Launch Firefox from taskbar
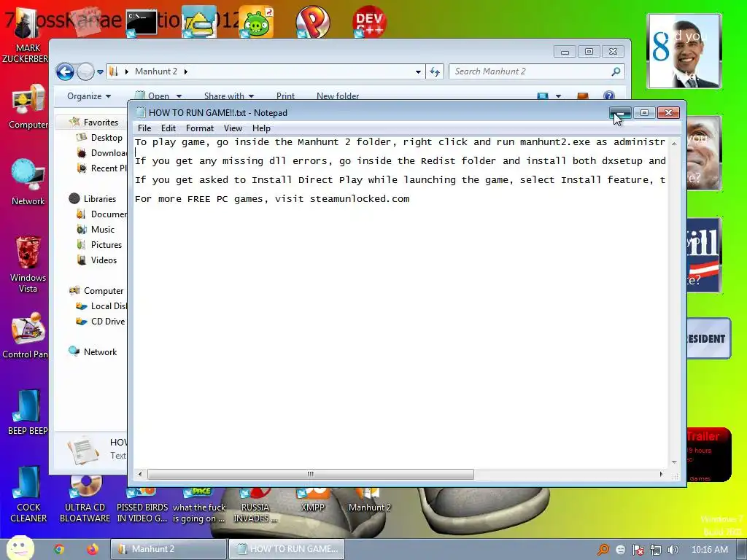The height and width of the screenshot is (560, 747). pos(93,549)
